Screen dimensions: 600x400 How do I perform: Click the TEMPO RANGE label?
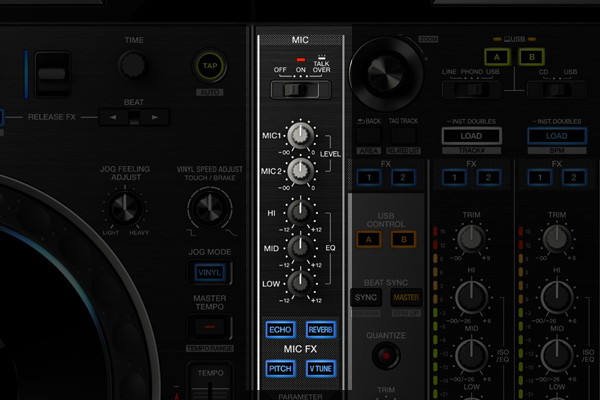click(210, 349)
